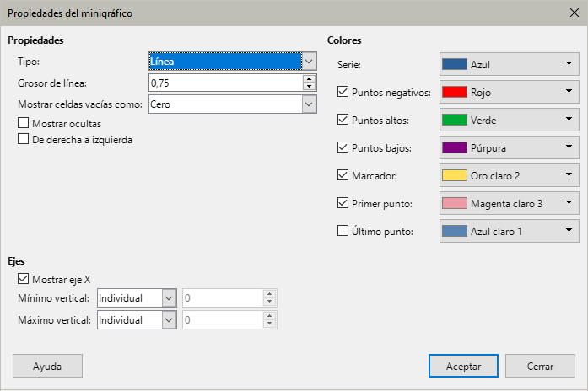Enable the Último punto checkbox
The image size is (588, 391).
[x=343, y=231]
